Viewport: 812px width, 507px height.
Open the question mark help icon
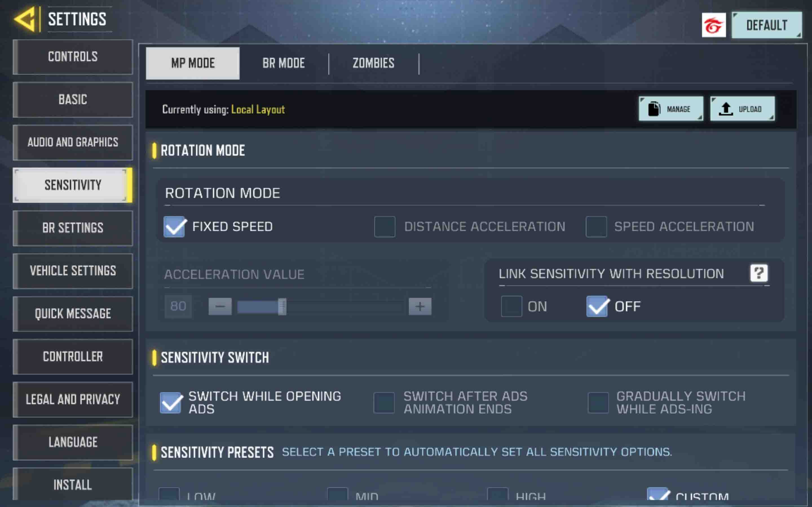(759, 273)
